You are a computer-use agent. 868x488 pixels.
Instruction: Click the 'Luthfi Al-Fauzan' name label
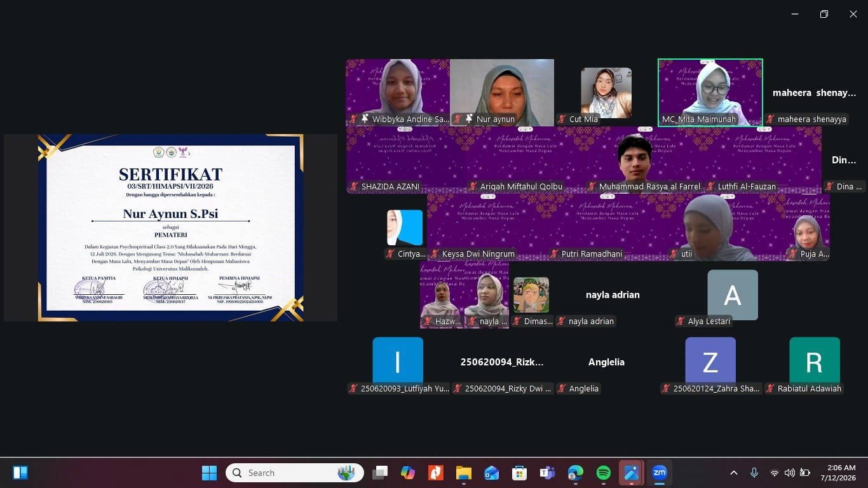pyautogui.click(x=747, y=186)
